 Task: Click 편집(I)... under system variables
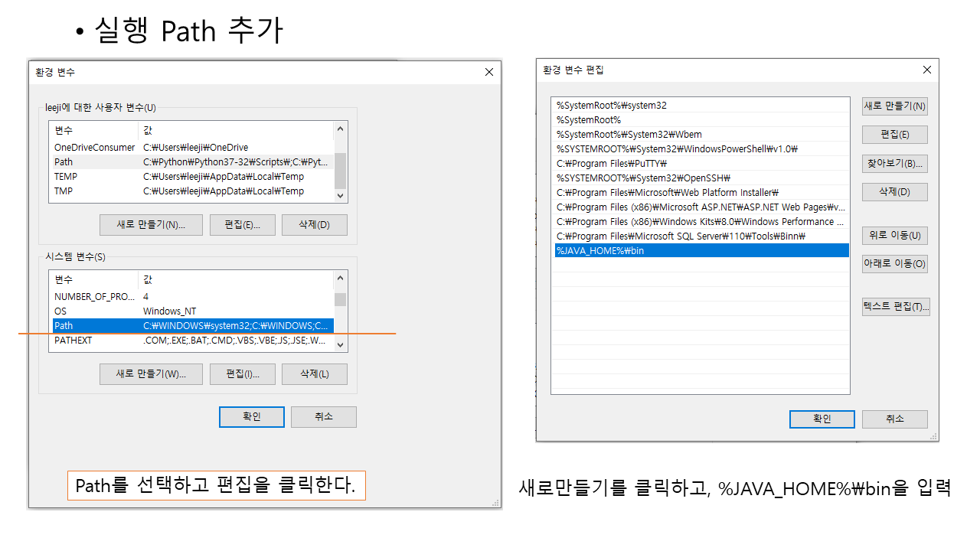coord(242,374)
